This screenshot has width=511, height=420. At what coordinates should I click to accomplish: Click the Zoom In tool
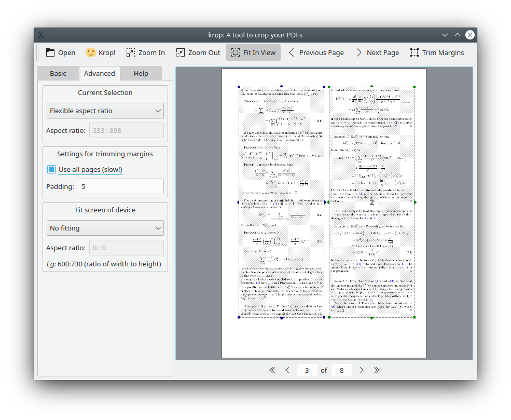click(145, 52)
